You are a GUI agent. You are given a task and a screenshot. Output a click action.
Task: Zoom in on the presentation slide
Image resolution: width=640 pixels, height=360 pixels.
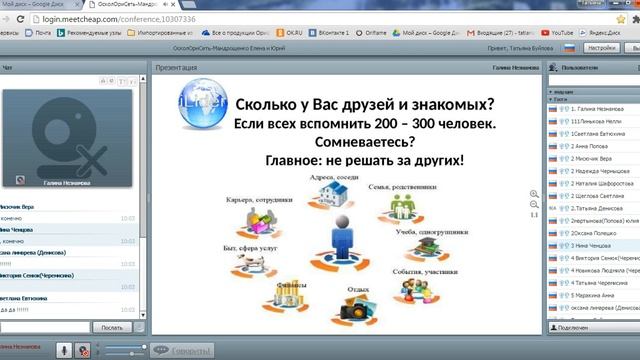[534, 194]
